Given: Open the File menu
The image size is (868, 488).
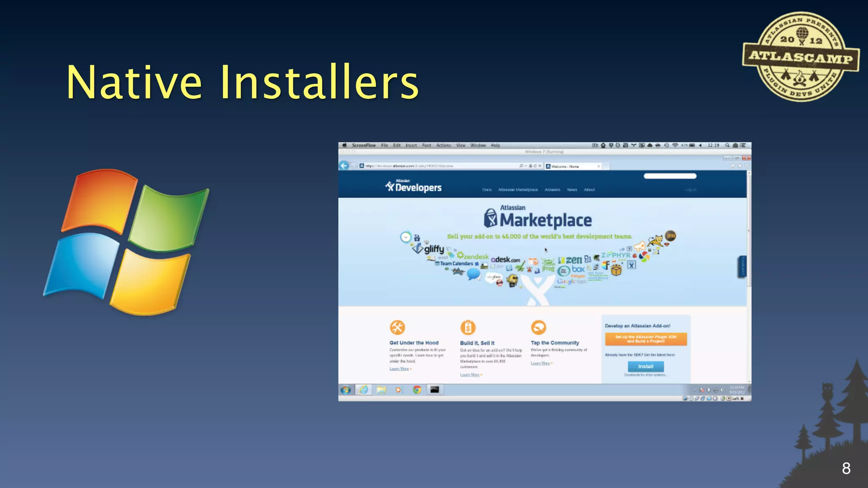Looking at the screenshot, I should 384,145.
